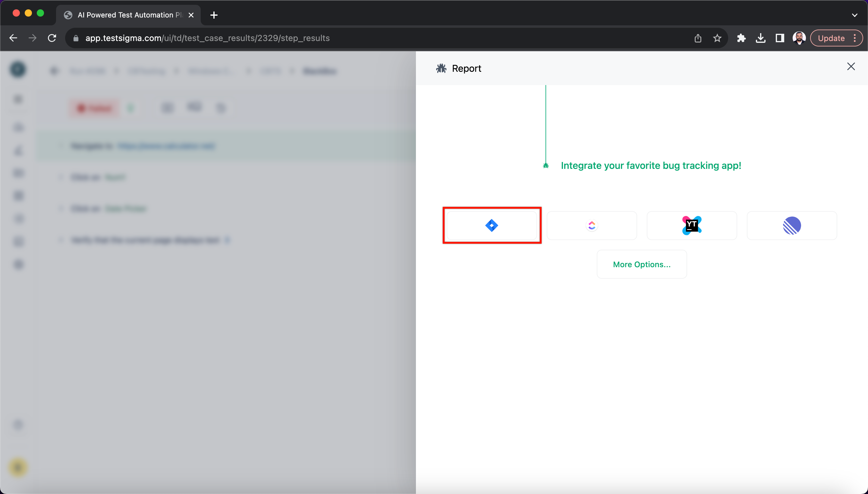
Task: Click the Integrate your favorite bug tracking app text
Action: (x=651, y=166)
